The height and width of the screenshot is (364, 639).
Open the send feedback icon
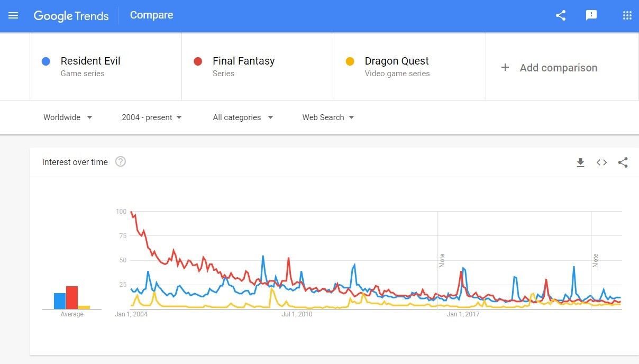(591, 15)
